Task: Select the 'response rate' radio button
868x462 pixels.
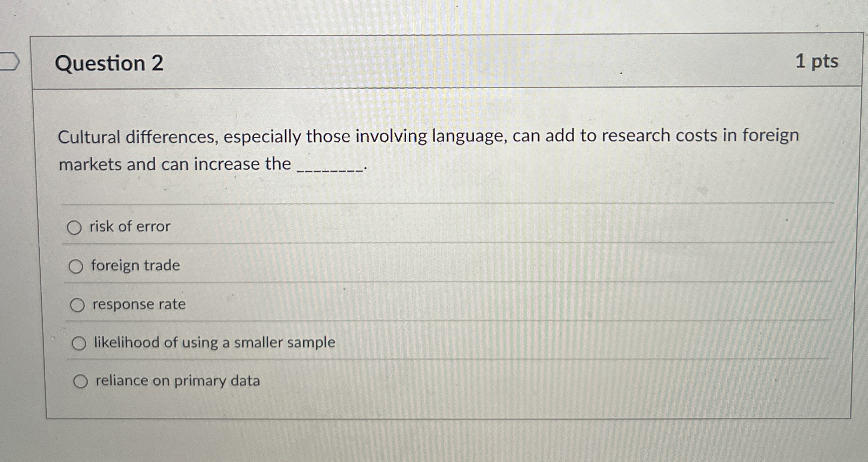Action: [x=77, y=305]
